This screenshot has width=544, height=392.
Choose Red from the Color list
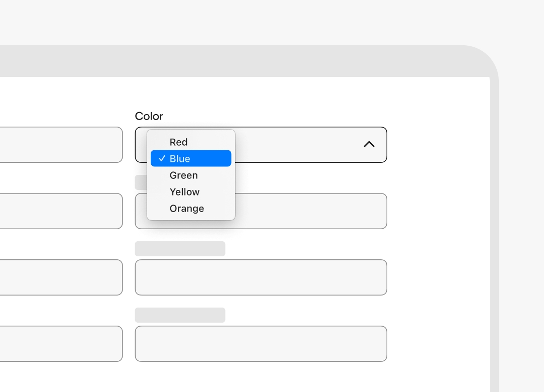click(x=191, y=142)
